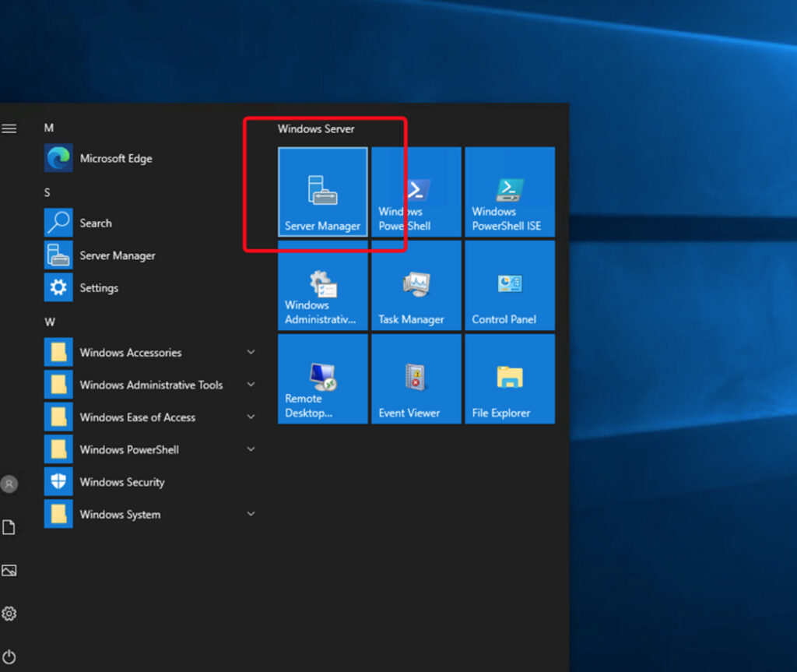The height and width of the screenshot is (672, 797).
Task: Open the Windows PowerShell ISE tile
Action: [509, 192]
